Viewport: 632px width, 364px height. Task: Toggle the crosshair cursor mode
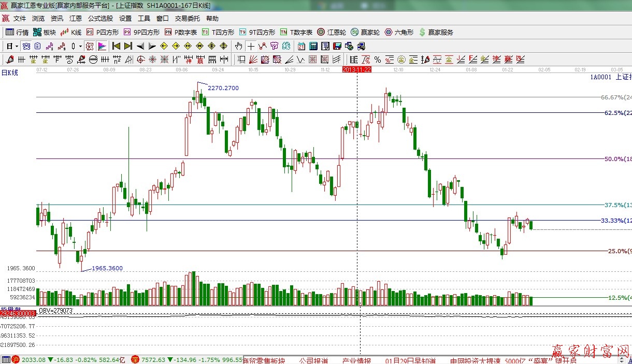click(x=251, y=46)
